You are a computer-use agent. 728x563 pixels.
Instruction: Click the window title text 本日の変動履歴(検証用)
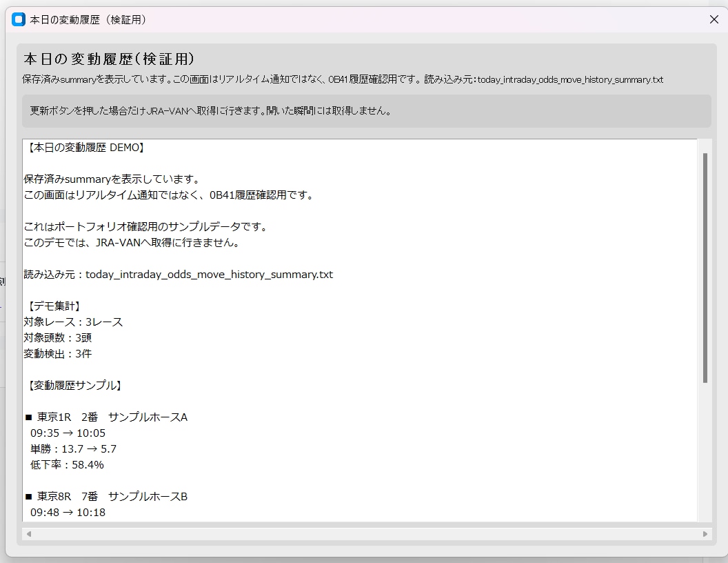click(88, 19)
